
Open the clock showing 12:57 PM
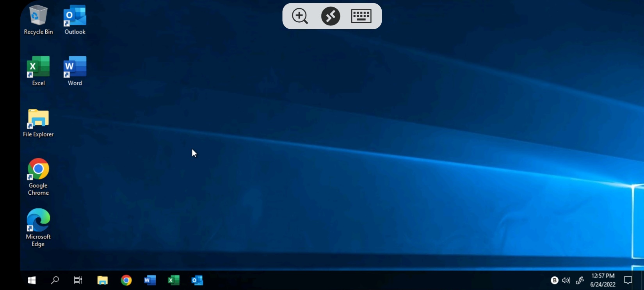pos(603,280)
